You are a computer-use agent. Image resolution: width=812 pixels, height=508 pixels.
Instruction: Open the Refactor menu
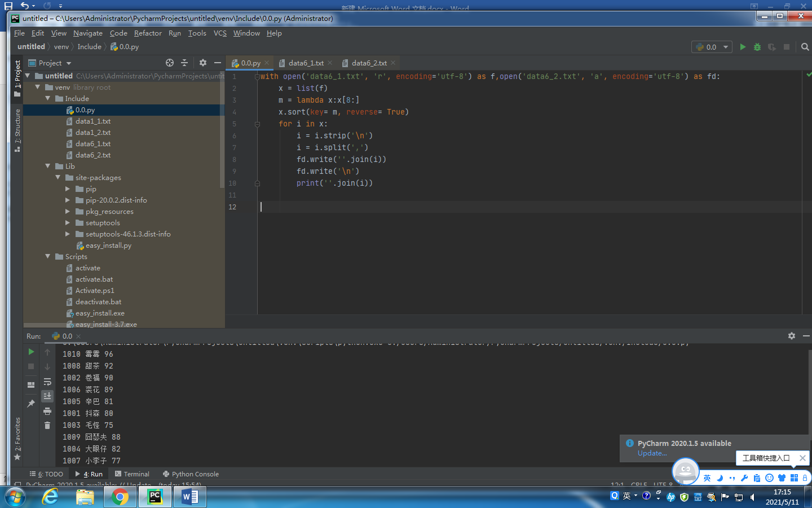click(x=148, y=33)
